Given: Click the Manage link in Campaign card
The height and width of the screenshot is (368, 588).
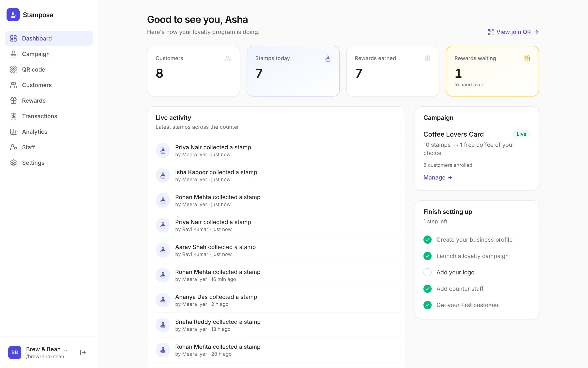Looking at the screenshot, I should (438, 177).
